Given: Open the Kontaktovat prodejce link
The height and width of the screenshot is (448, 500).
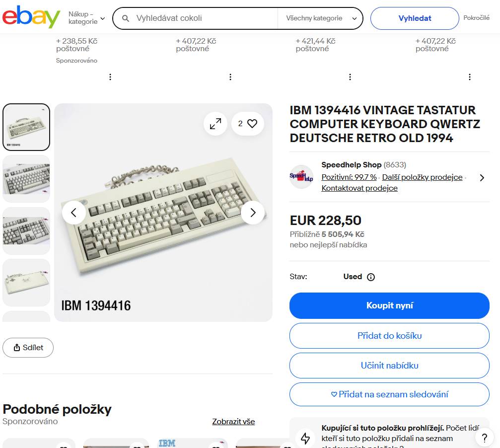Looking at the screenshot, I should pyautogui.click(x=359, y=188).
